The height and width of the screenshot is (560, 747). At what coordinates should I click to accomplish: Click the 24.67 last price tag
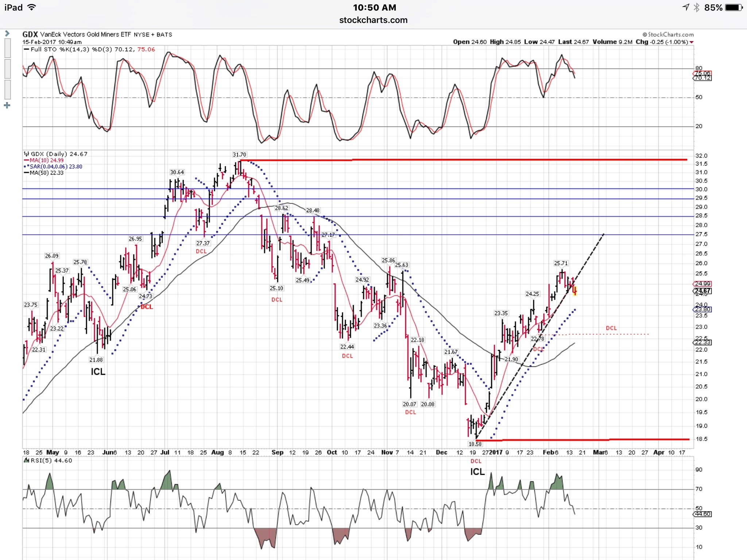pyautogui.click(x=703, y=291)
